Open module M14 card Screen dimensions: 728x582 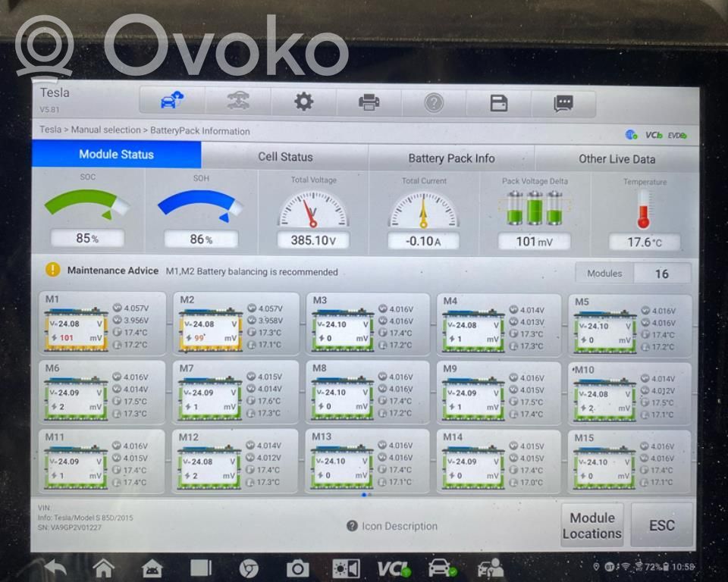(x=498, y=462)
